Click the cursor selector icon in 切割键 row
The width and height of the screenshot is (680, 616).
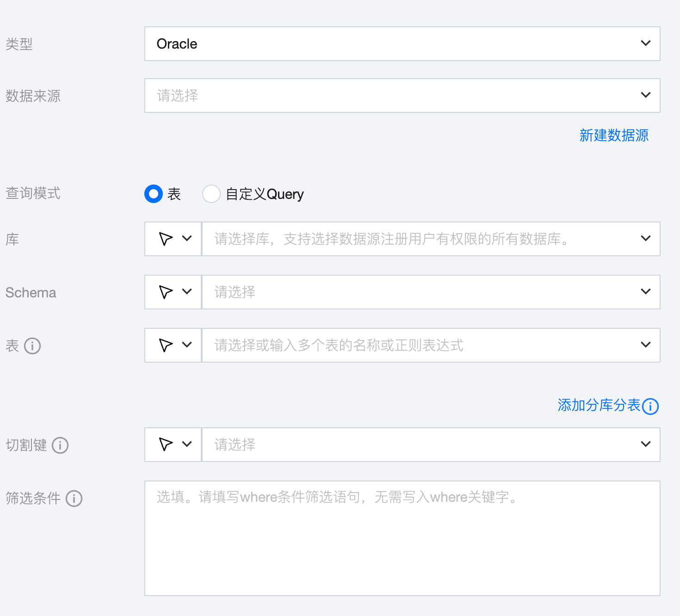(x=166, y=444)
